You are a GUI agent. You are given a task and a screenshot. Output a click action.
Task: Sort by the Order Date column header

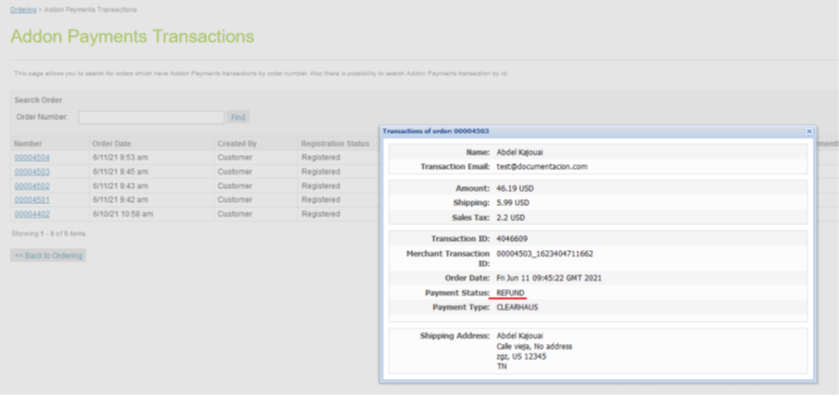111,143
